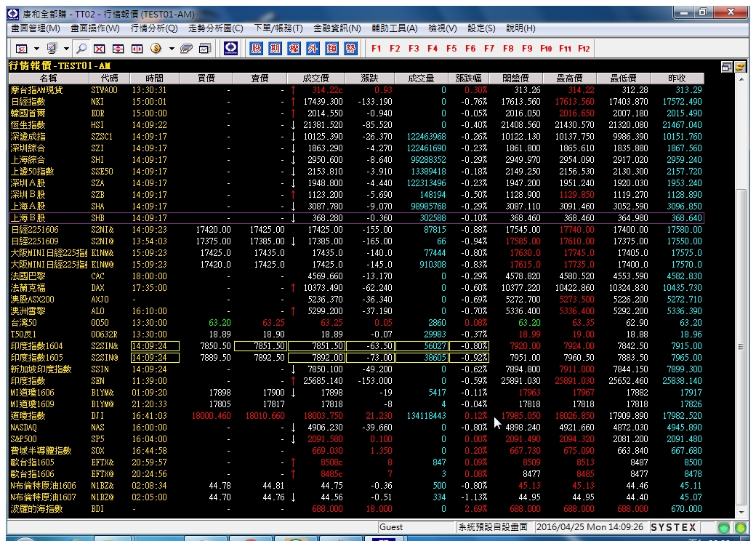Open the 金融資訊(N) menu
Viewport: 756px width, 541px height.
337,28
